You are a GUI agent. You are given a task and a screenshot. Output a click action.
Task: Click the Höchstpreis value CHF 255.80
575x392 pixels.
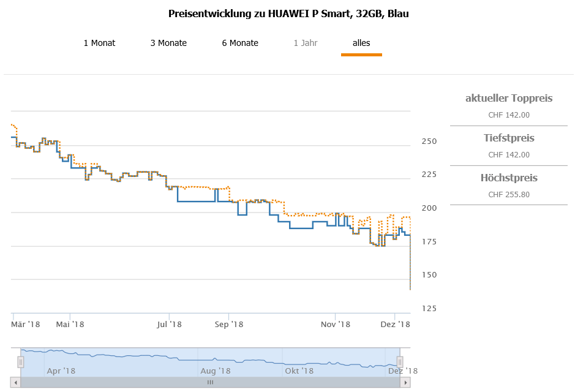(509, 195)
